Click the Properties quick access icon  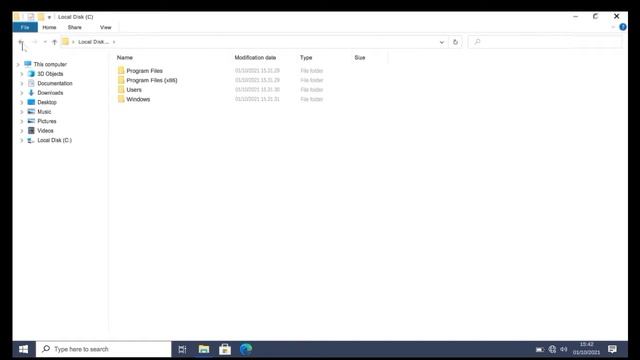[31, 17]
